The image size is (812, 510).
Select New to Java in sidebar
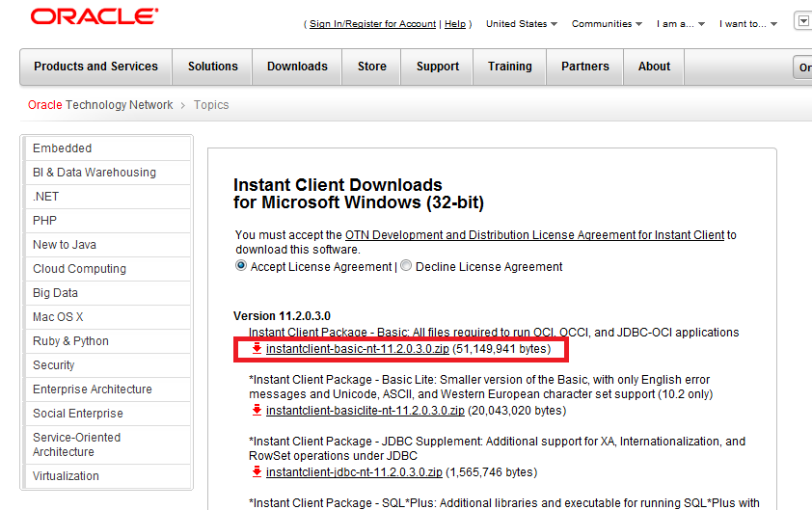point(107,245)
